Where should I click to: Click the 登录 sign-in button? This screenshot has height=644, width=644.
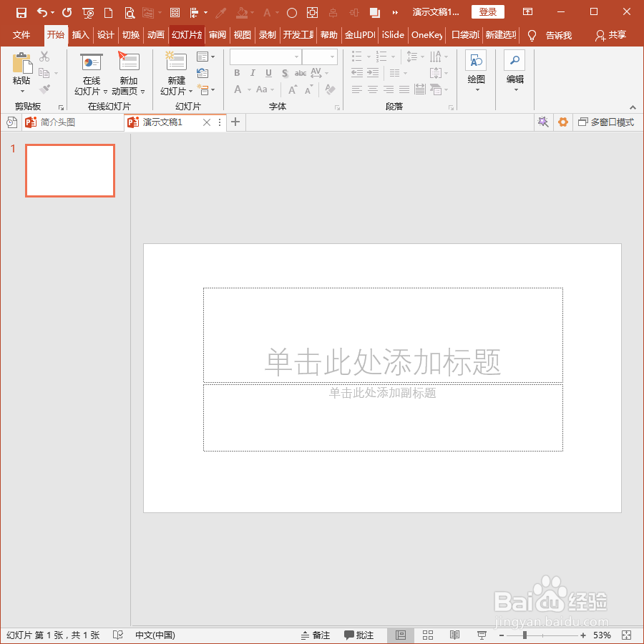click(x=487, y=12)
